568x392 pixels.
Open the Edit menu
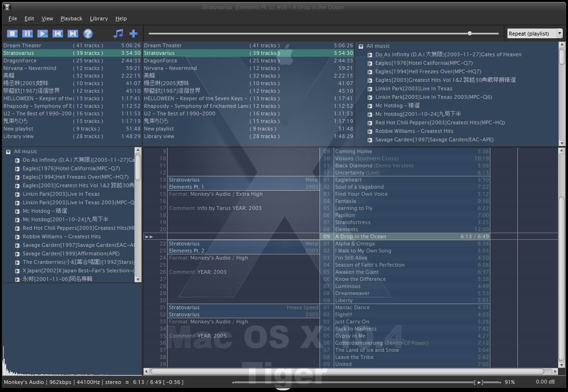coord(29,18)
